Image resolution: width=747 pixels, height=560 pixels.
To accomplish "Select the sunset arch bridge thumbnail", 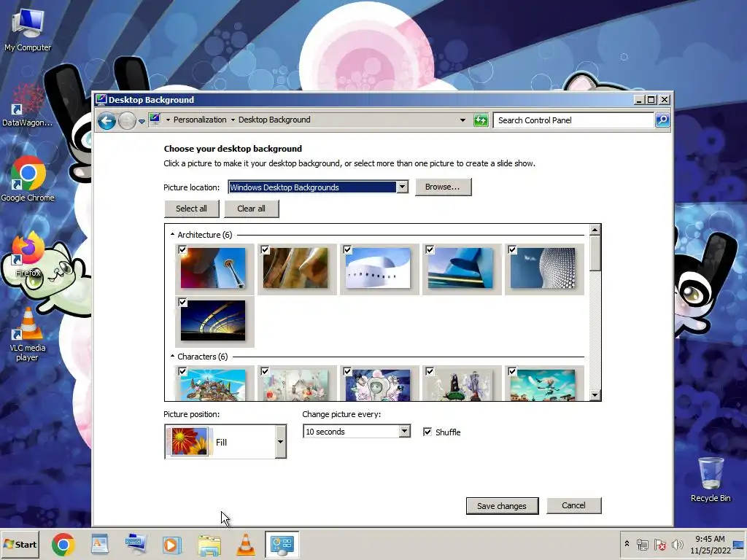I will (213, 320).
